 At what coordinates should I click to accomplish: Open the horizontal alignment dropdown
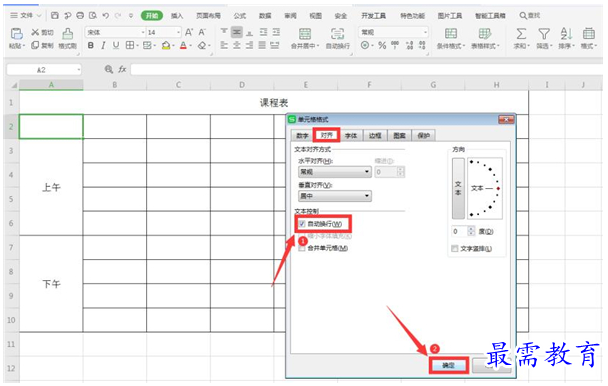[335, 172]
